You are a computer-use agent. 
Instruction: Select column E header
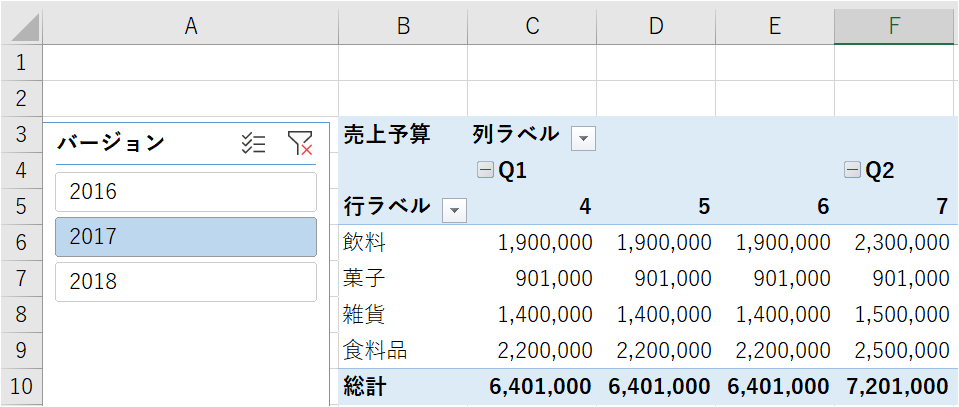774,26
